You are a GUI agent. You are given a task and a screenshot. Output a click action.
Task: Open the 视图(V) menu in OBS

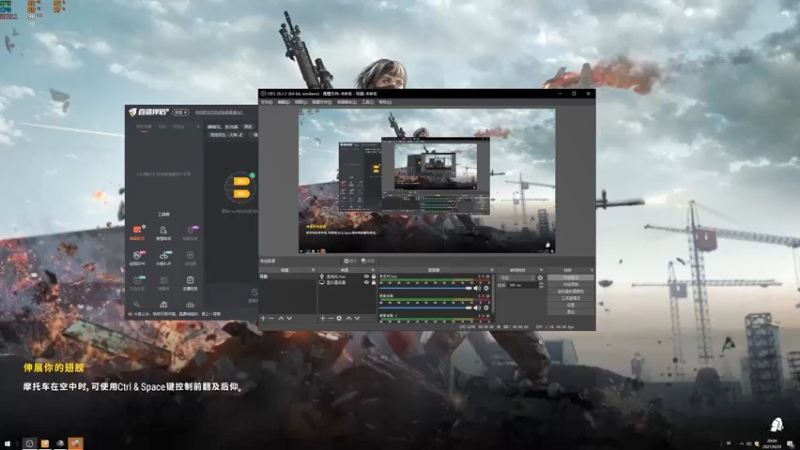301,102
